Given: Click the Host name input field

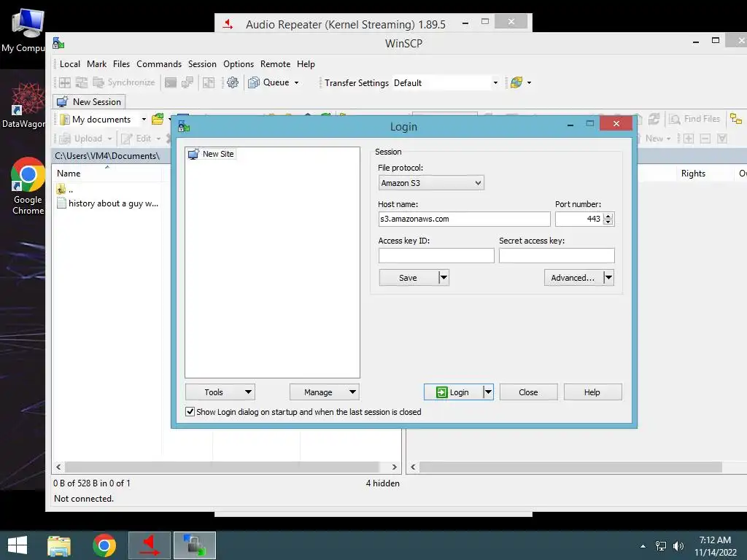Looking at the screenshot, I should tap(464, 219).
